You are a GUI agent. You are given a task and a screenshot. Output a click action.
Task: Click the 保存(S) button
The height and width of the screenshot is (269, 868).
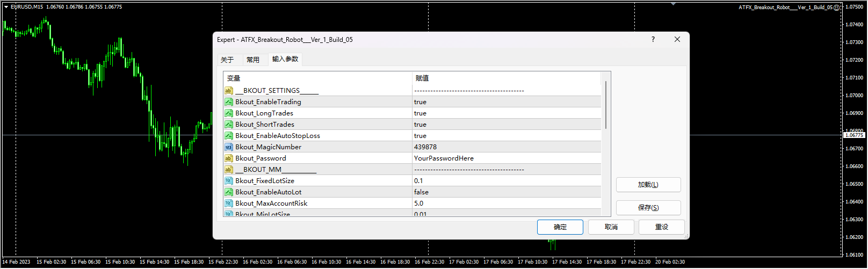648,208
